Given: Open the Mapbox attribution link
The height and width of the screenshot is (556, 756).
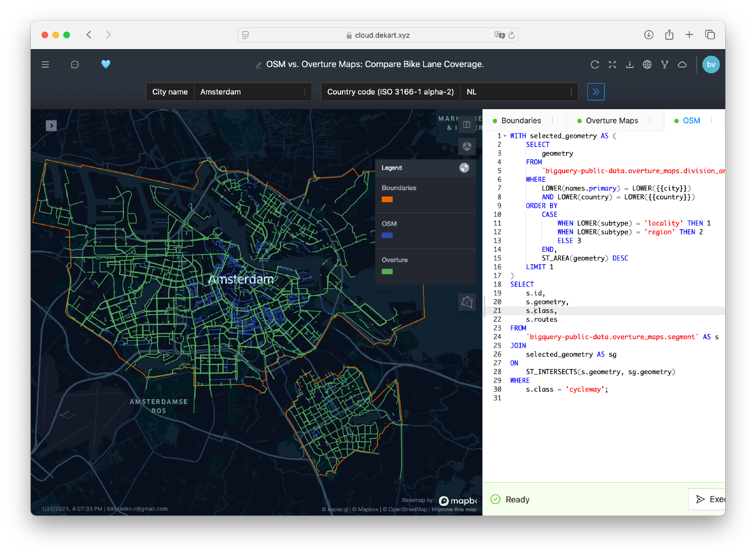Looking at the screenshot, I should (x=365, y=509).
